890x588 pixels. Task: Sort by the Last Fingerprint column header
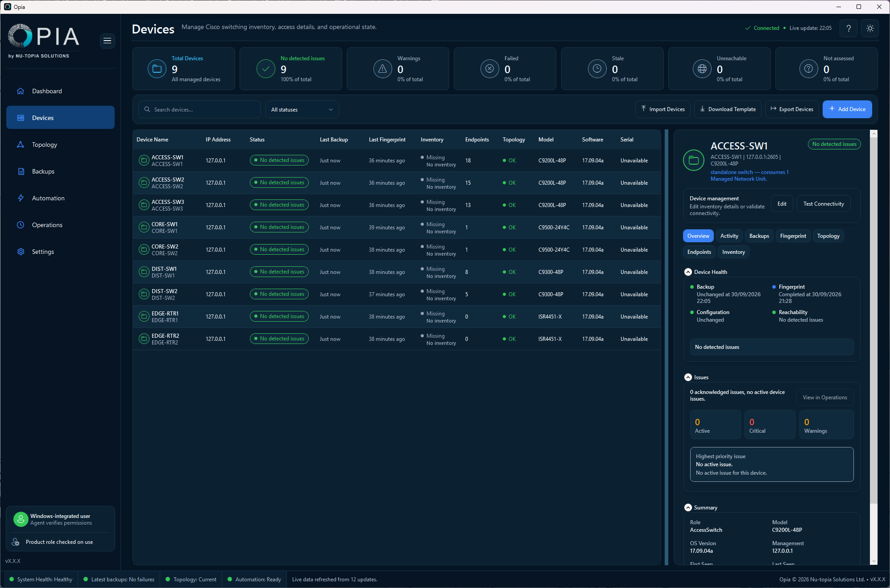click(x=387, y=140)
